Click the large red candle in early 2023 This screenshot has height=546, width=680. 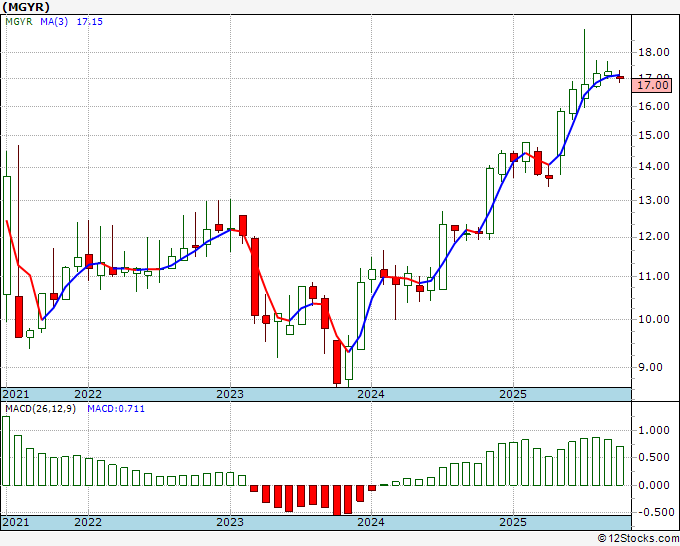[255, 277]
